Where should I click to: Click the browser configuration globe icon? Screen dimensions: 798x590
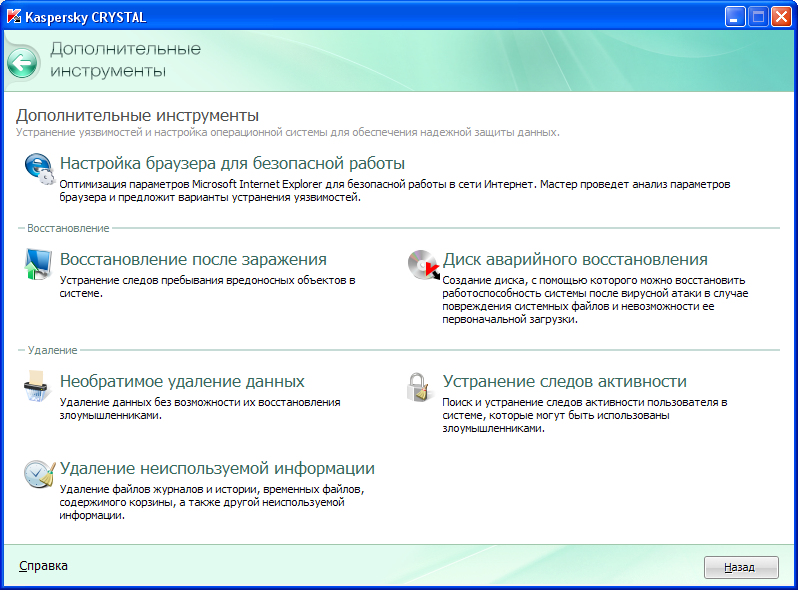(x=39, y=168)
